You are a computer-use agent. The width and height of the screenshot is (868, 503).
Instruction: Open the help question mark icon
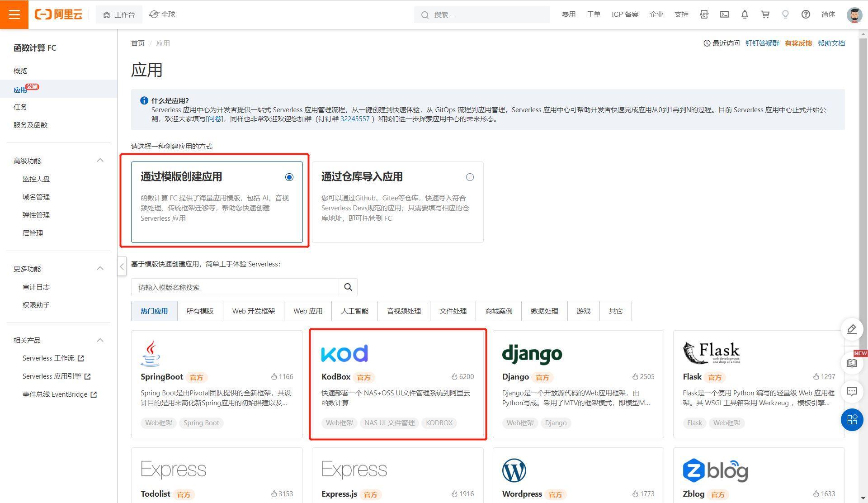tap(806, 14)
